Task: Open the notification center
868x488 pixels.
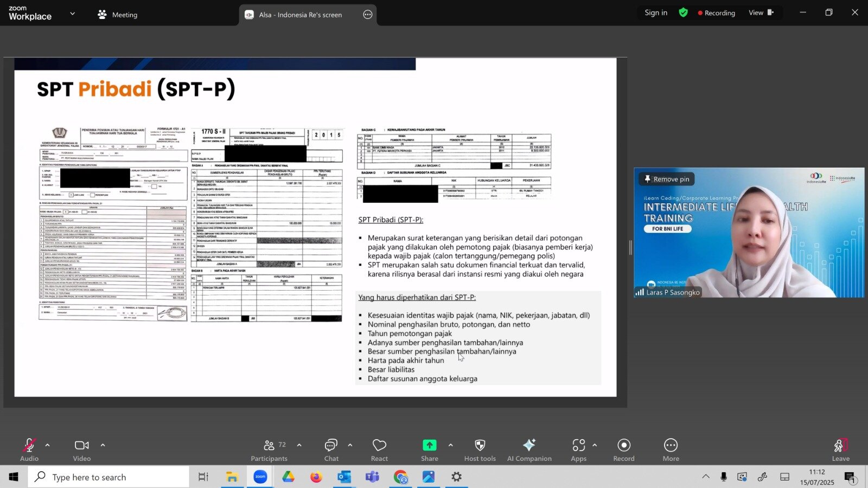Action: click(x=850, y=477)
